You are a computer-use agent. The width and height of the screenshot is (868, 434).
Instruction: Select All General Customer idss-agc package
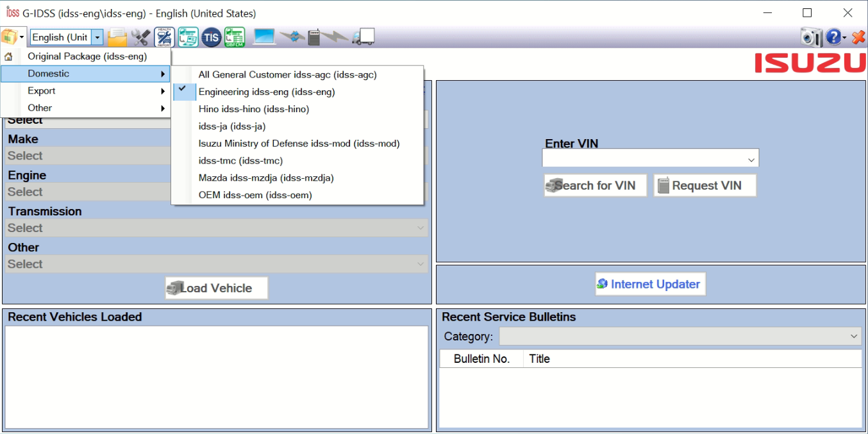point(297,75)
